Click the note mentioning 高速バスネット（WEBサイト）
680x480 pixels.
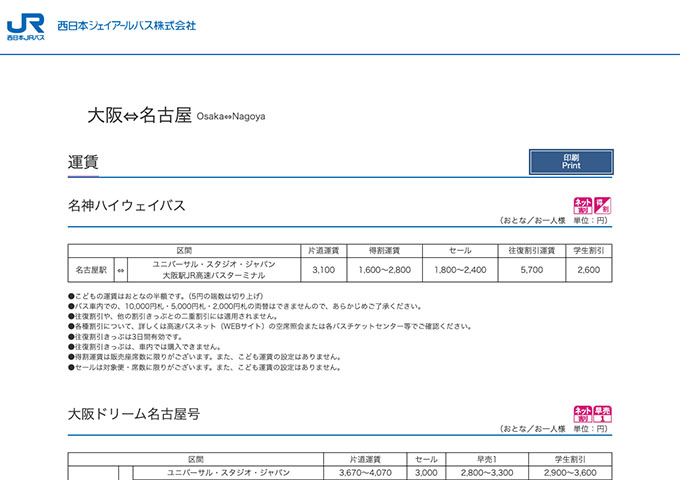(x=270, y=326)
